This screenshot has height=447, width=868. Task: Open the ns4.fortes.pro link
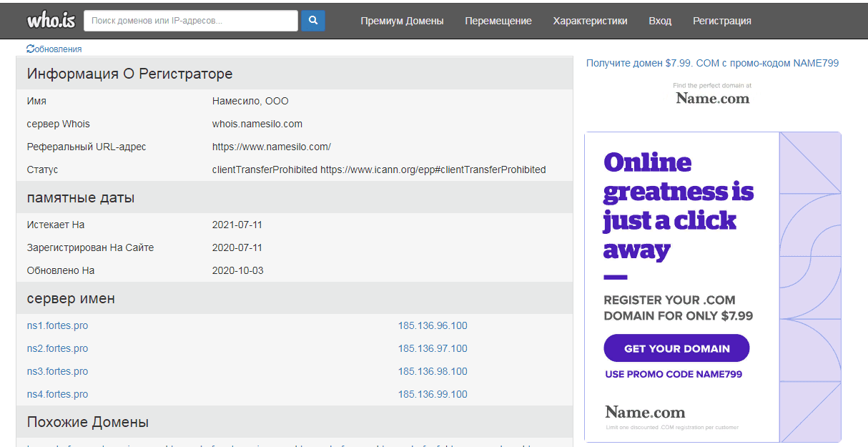pos(57,394)
